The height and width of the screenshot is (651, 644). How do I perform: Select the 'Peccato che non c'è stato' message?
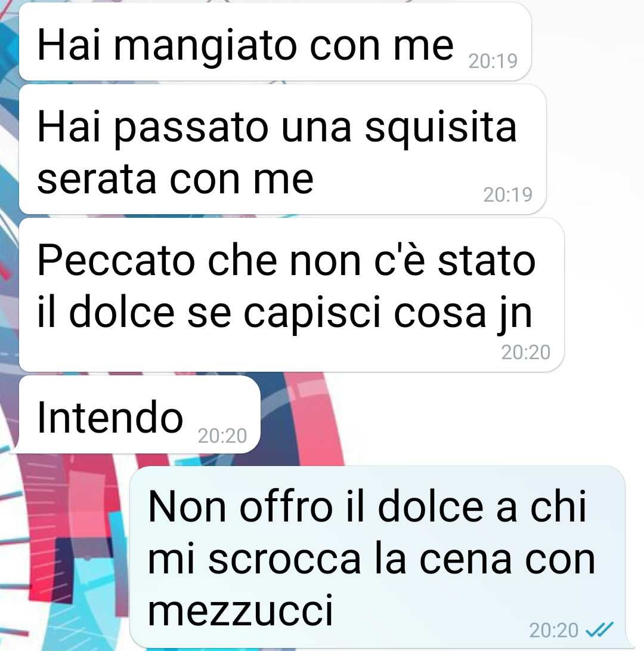pyautogui.click(x=292, y=295)
